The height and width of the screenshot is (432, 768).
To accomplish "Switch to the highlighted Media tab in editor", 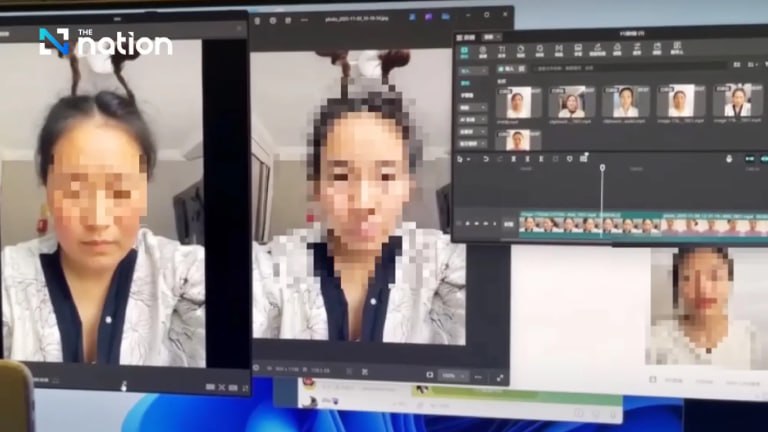I will 464,50.
